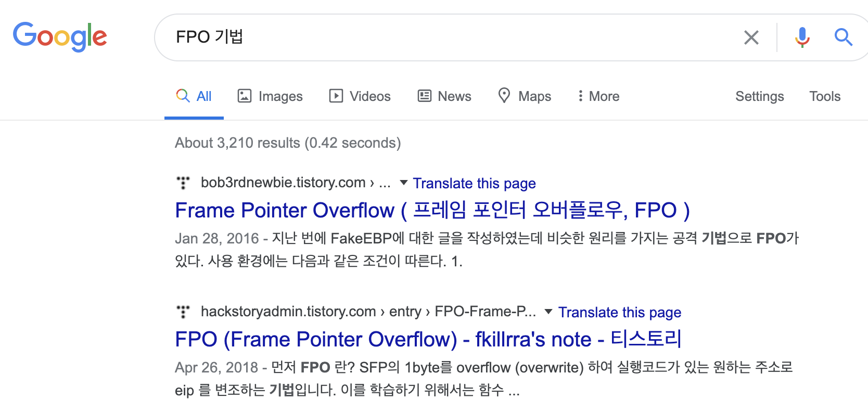Viewport: 868px width, 412px height.
Task: Click the hackstoryadmin.tistory.com URL breadcrumb
Action: [368, 312]
